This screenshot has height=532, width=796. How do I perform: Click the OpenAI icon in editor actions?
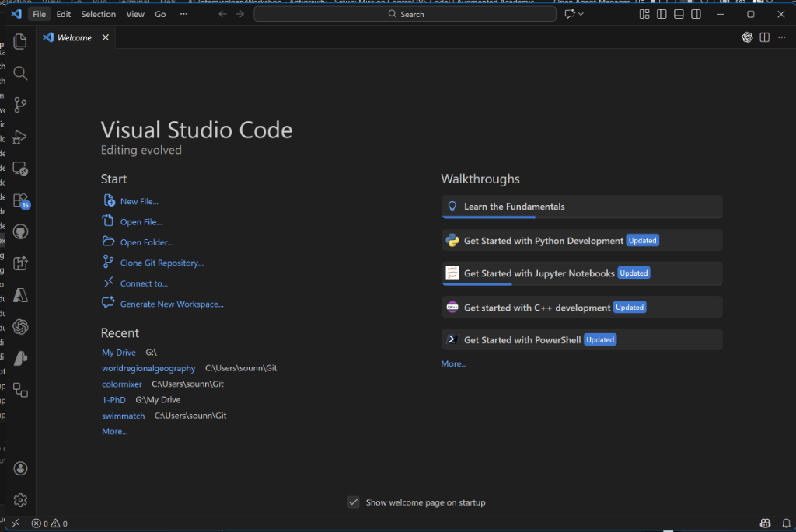click(747, 37)
